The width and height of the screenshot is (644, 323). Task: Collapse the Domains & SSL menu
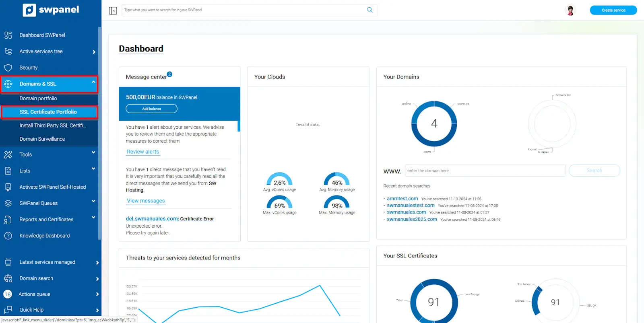(x=93, y=82)
